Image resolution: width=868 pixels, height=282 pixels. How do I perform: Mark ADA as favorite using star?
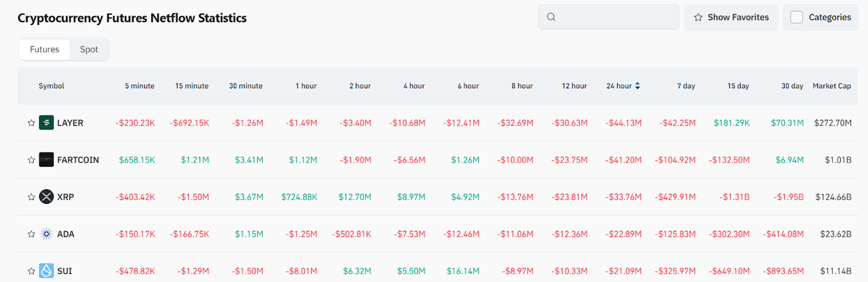[x=31, y=234]
